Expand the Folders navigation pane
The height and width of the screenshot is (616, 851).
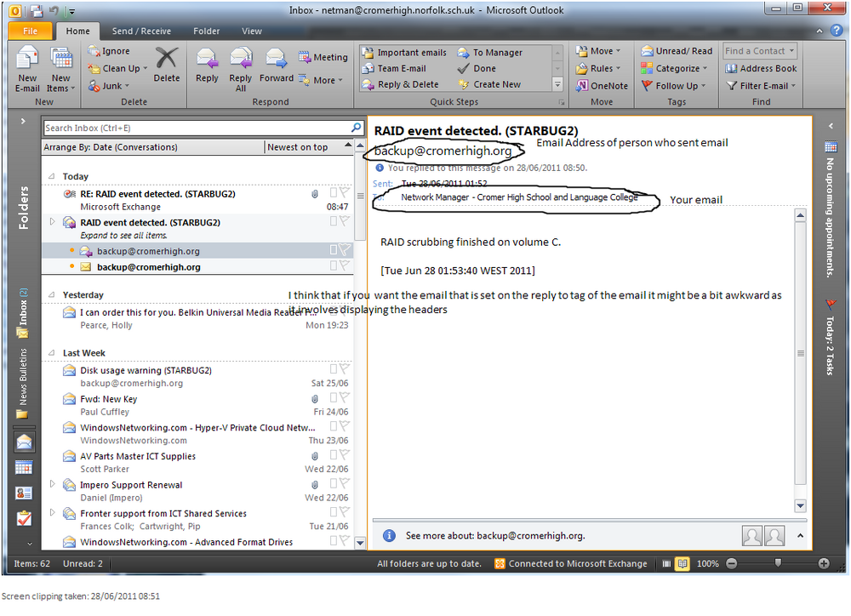click(23, 121)
